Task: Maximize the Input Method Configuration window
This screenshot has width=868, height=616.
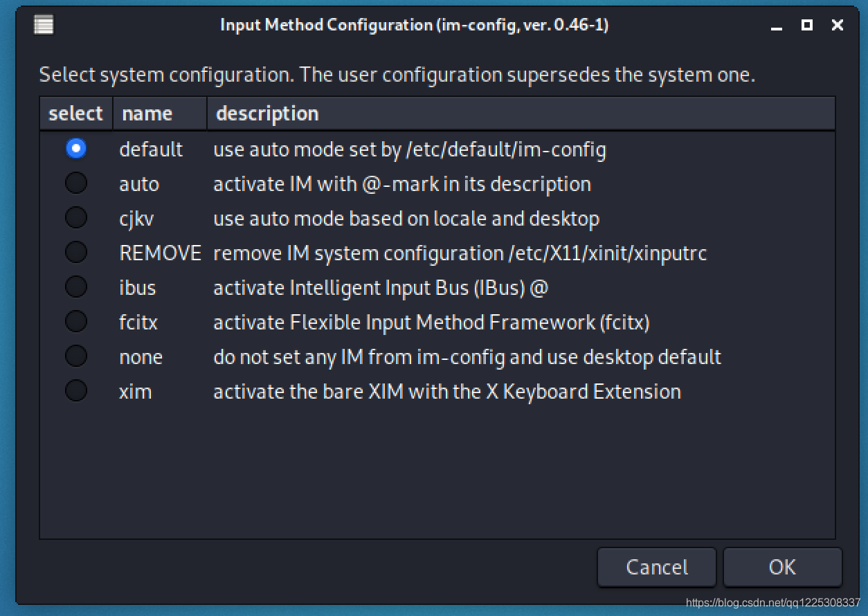Action: click(806, 26)
